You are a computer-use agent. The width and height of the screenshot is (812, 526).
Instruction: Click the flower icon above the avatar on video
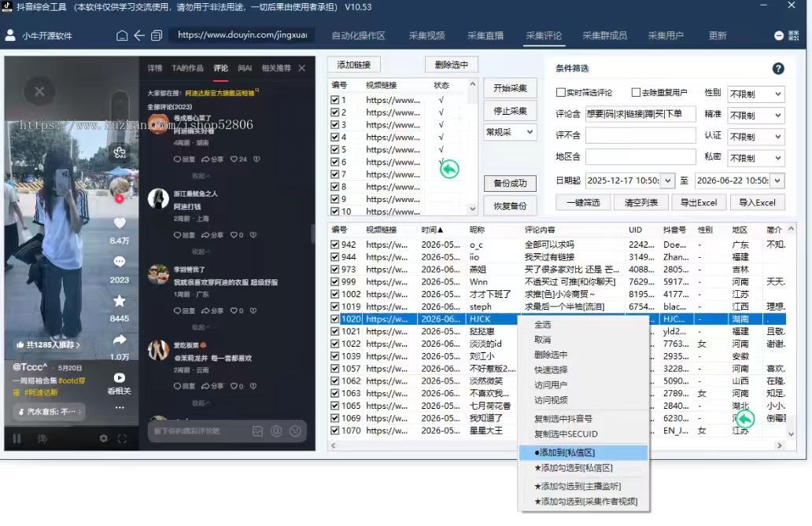tap(120, 153)
